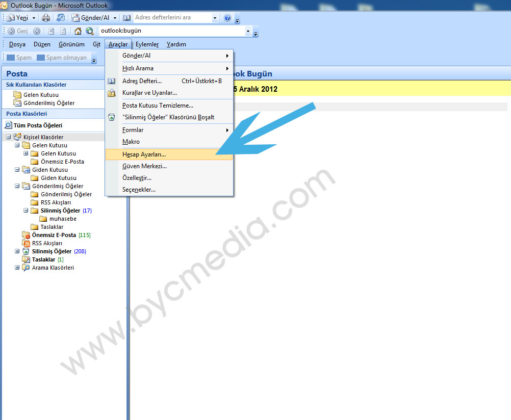Screen dimensions: 511x420
Task: Click the Adres defterlerini ara search field
Action: point(173,18)
